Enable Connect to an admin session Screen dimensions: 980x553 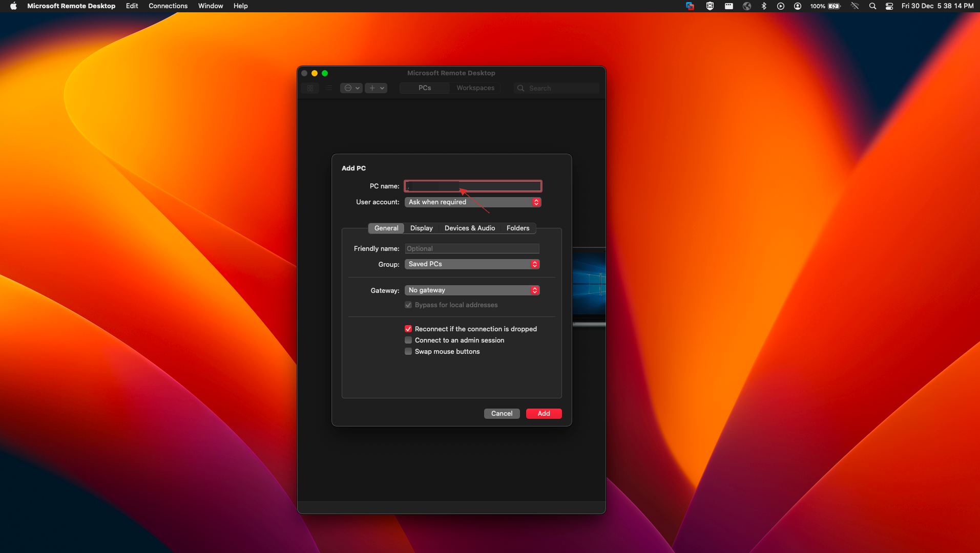(x=408, y=341)
